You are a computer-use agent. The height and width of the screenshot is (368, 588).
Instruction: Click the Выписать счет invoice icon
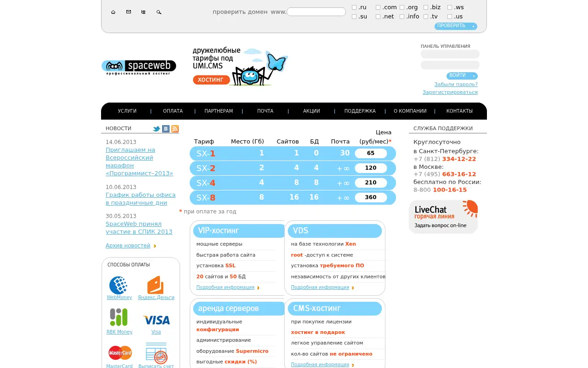156,353
